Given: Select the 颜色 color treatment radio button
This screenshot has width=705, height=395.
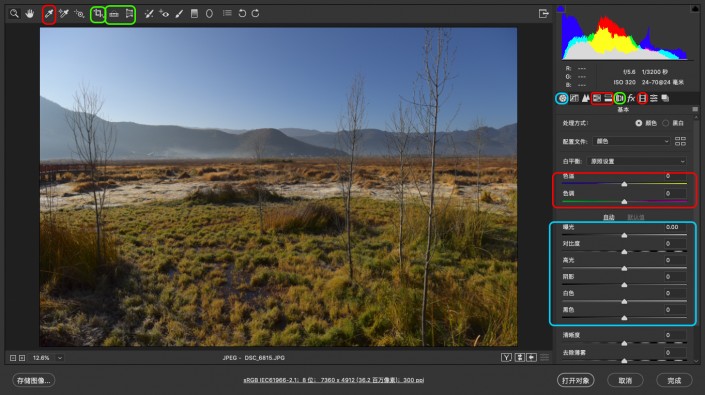Looking at the screenshot, I should coord(638,123).
